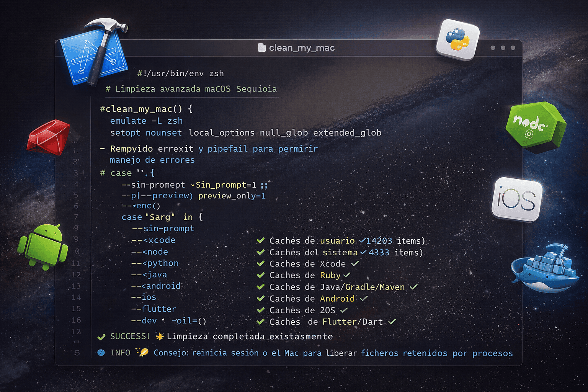The width and height of the screenshot is (588, 392).
Task: Click the blue INFO badge icon
Action: (101, 353)
